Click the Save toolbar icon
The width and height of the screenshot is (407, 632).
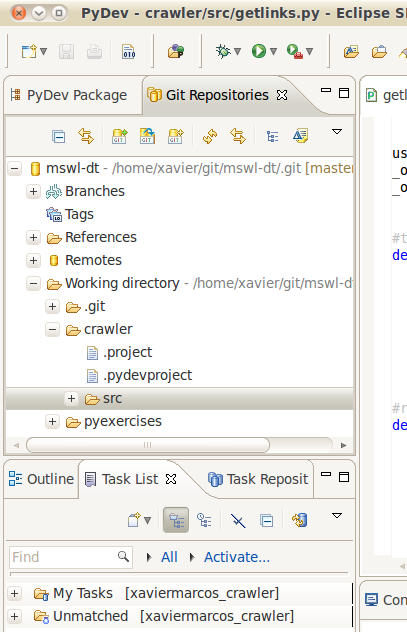point(66,52)
